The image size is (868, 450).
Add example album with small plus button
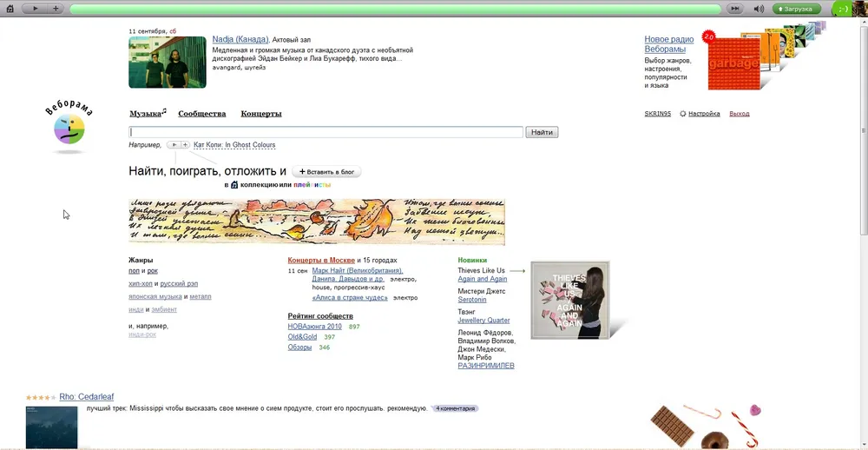186,144
